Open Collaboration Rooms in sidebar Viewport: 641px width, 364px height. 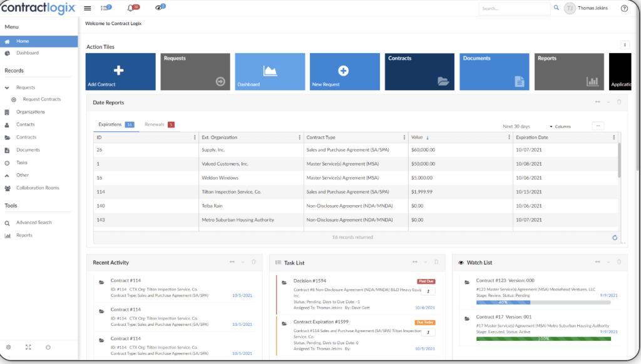[38, 188]
